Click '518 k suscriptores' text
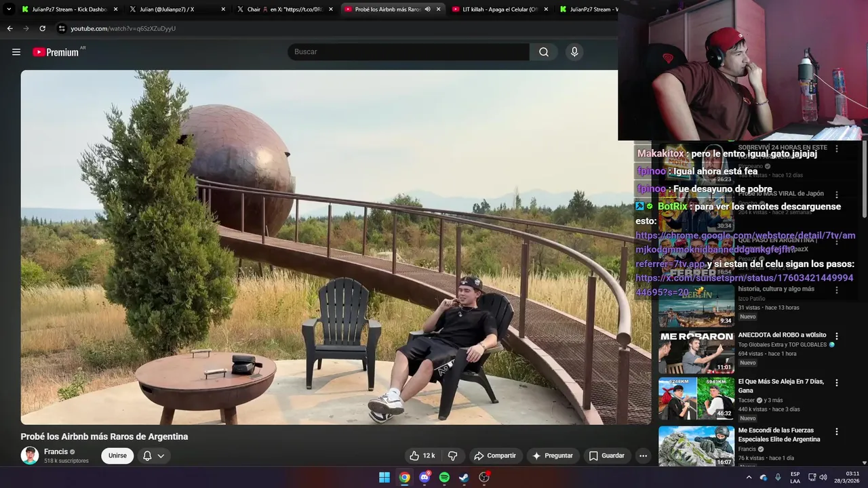 tap(66, 461)
